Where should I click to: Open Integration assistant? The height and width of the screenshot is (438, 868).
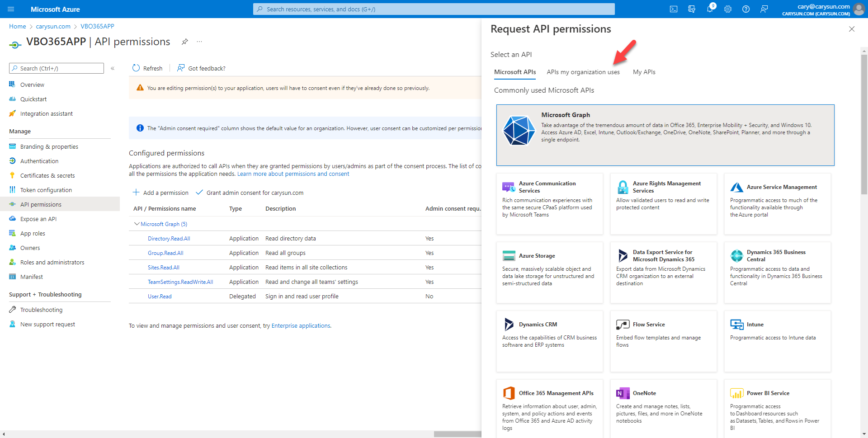(x=46, y=113)
